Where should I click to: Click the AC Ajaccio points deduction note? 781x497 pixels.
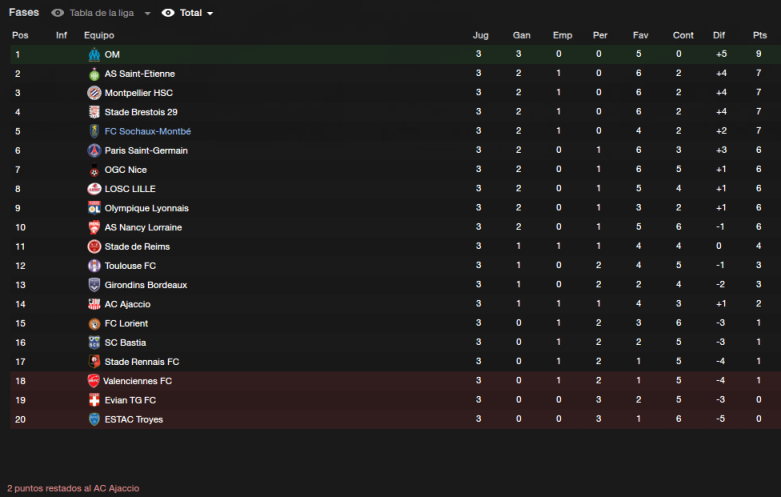(x=73, y=489)
